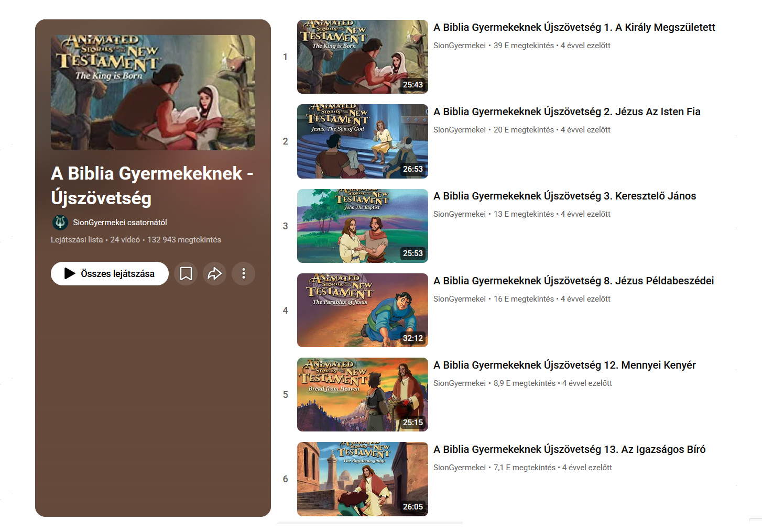
Task: Click SionGyermekei channel name under first video
Action: tap(459, 46)
